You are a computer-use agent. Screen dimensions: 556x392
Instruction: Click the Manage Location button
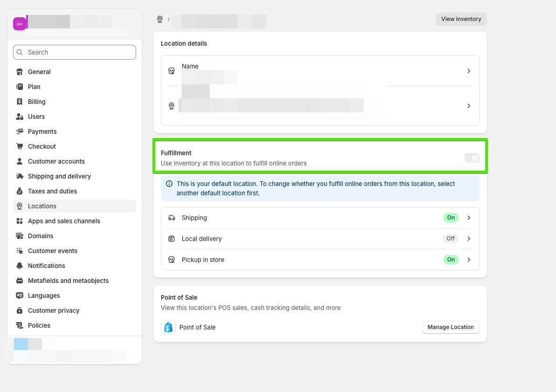click(x=450, y=327)
